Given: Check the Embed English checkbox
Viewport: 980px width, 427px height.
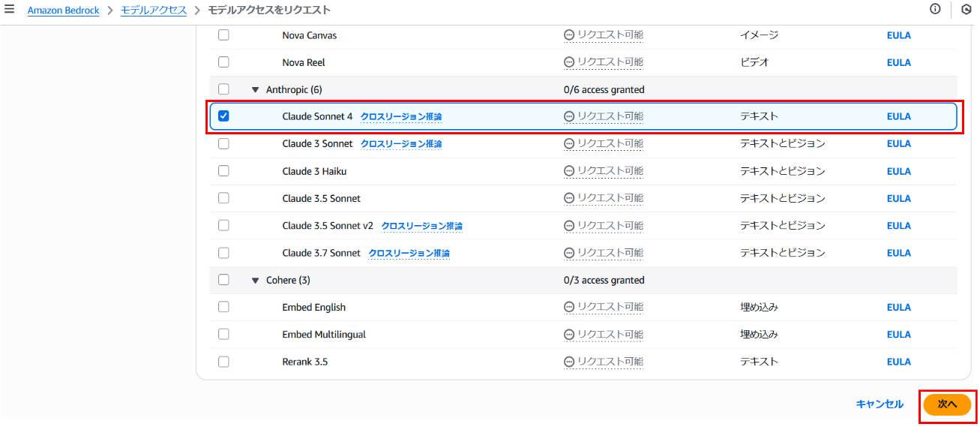Looking at the screenshot, I should coord(223,307).
